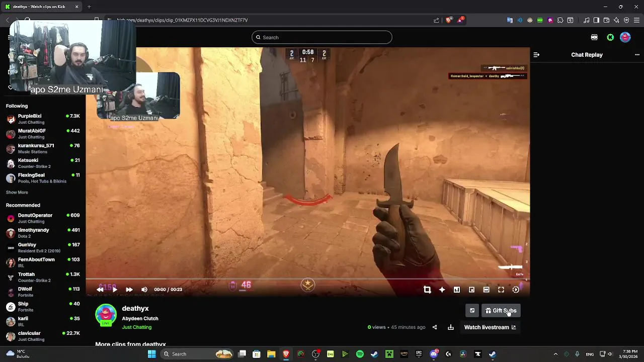Toggle theater mode icon
Image resolution: width=644 pixels, height=362 pixels.
[486, 290]
